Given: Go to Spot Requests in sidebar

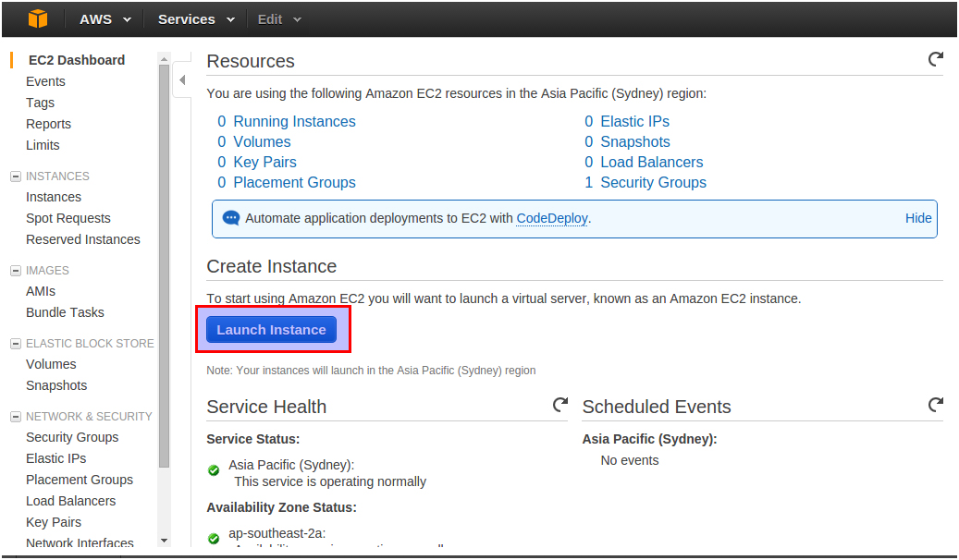Looking at the screenshot, I should [68, 218].
